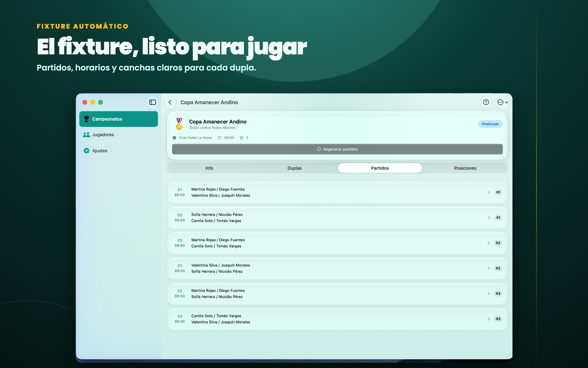Open Jugadores section in the sidebar
The height and width of the screenshot is (368, 588).
tap(119, 135)
